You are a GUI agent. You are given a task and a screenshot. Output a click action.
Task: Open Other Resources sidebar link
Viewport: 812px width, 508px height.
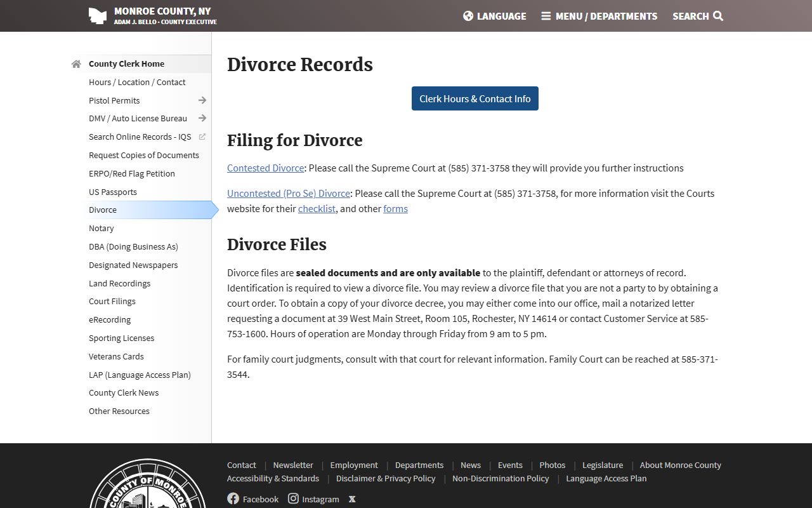coord(119,411)
